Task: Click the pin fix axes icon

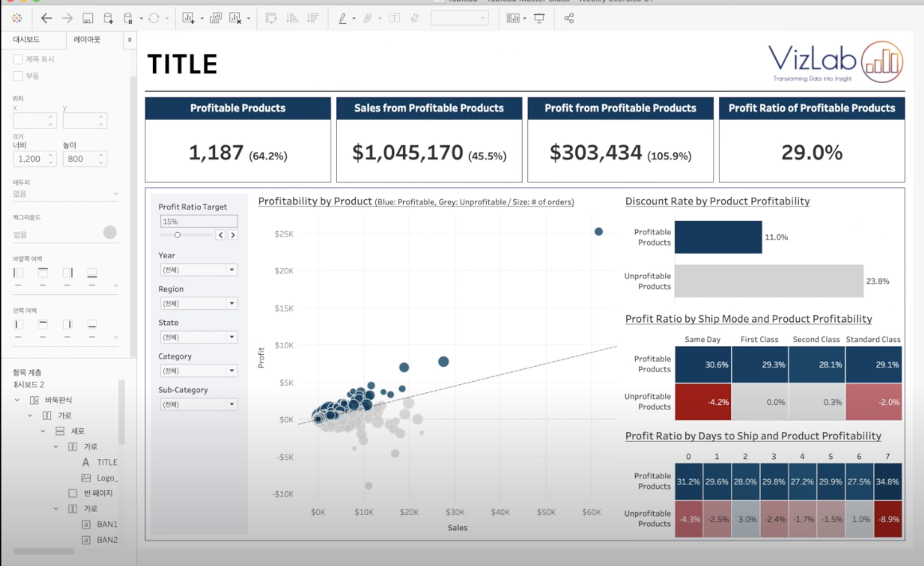Action: (x=415, y=18)
